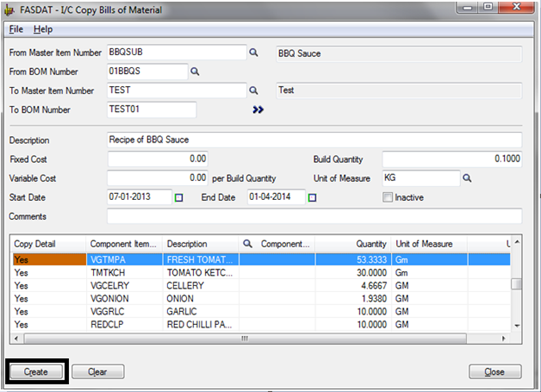Open finder next to From BOM Number

point(194,71)
